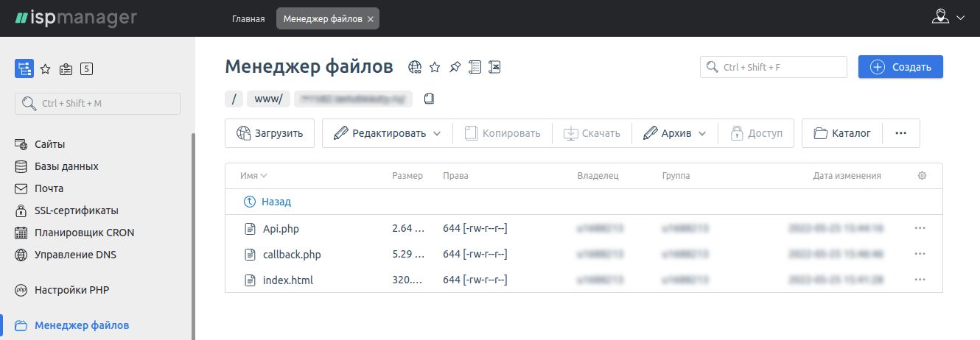Viewport: 980px width, 340px height.
Task: Click the Api.php file icon
Action: tap(249, 228)
